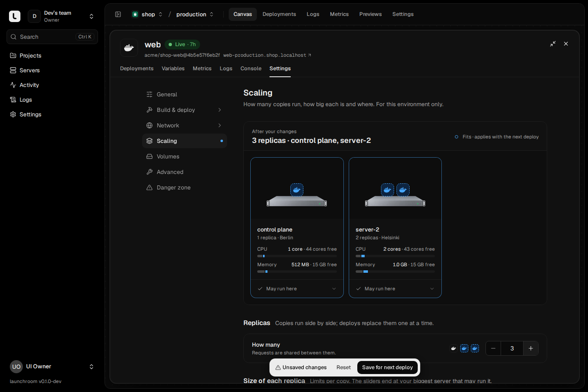This screenshot has width=588, height=392.
Task: Collapse the panel with the minimize arrows icon
Action: (x=553, y=44)
